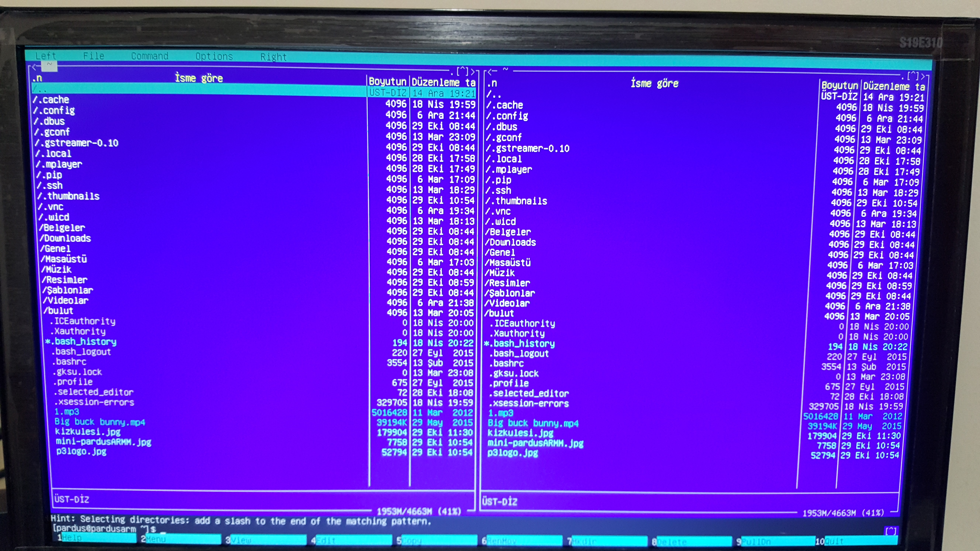The image size is (980, 551).
Task: Open the Command menu
Action: click(x=149, y=56)
